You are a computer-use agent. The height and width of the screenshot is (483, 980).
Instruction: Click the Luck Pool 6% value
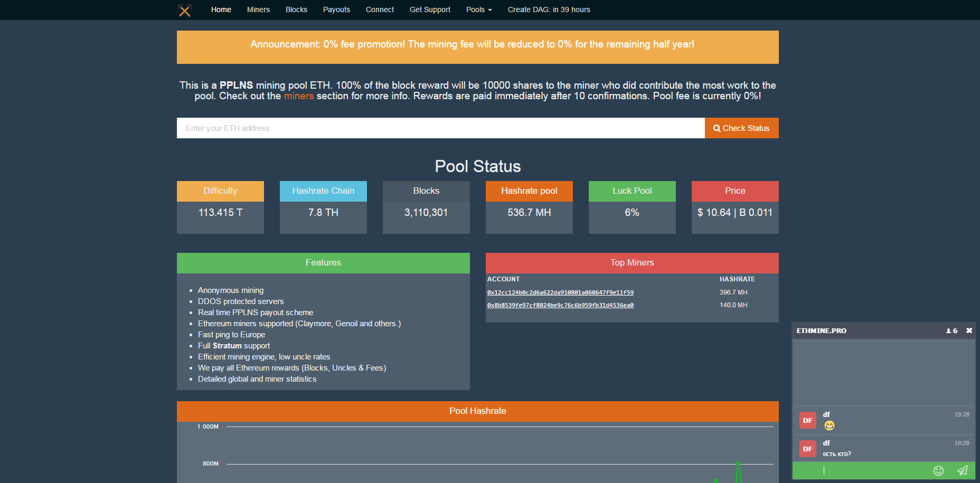[632, 212]
